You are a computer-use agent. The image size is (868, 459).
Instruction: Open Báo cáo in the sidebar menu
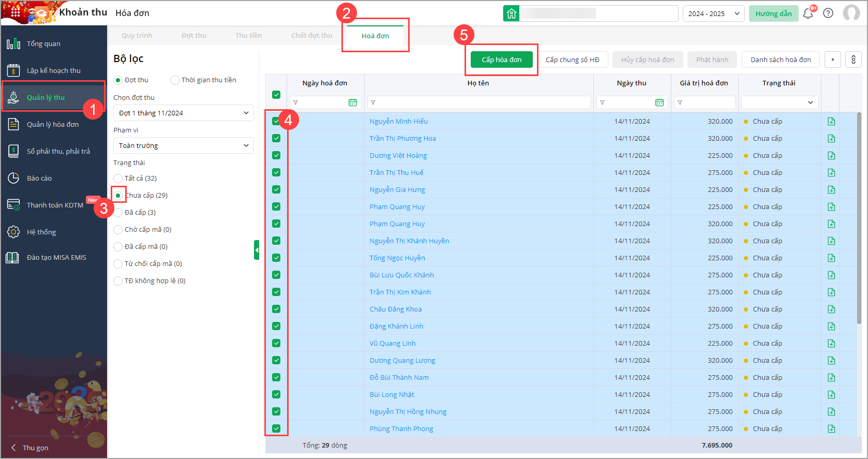(39, 179)
